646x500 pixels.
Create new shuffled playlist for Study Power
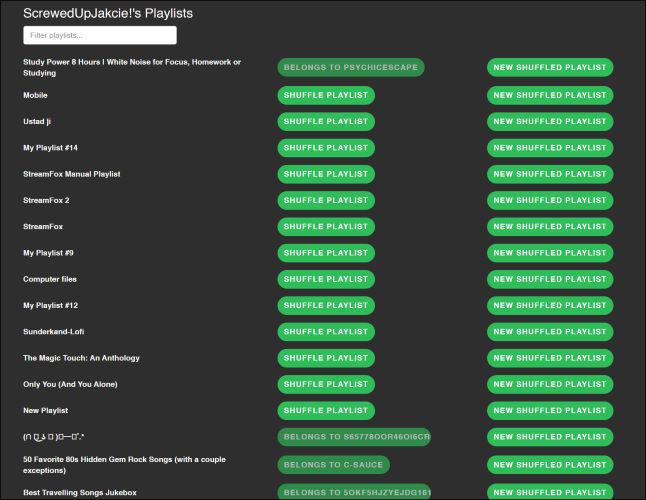pos(550,67)
